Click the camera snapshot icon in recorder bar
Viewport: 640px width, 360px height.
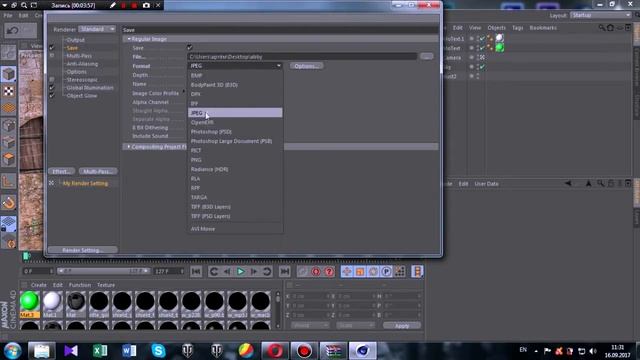point(146,5)
